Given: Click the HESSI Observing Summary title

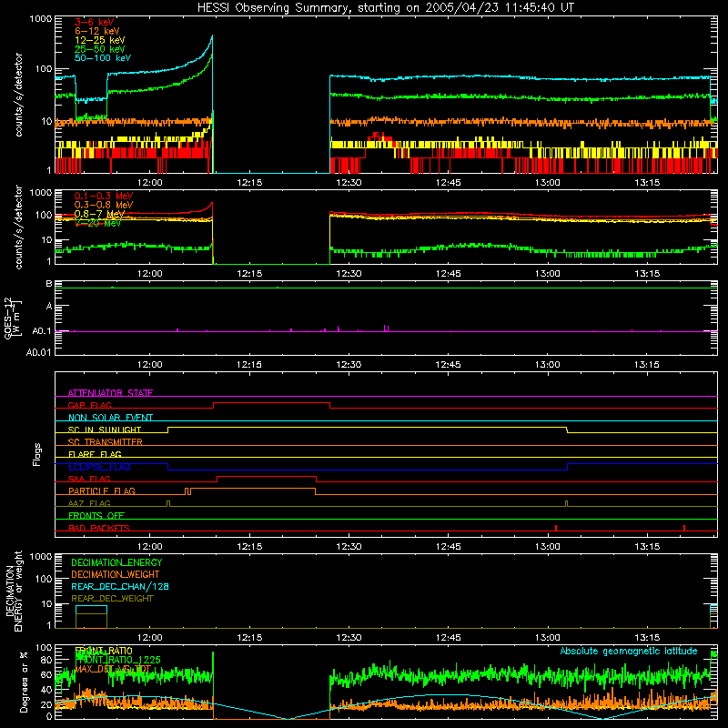Looking at the screenshot, I should pos(386,7).
